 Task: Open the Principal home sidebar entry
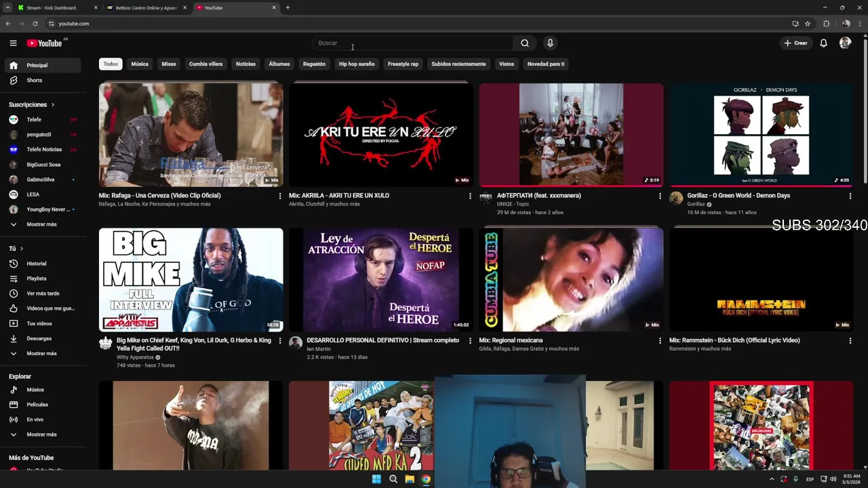coord(42,65)
